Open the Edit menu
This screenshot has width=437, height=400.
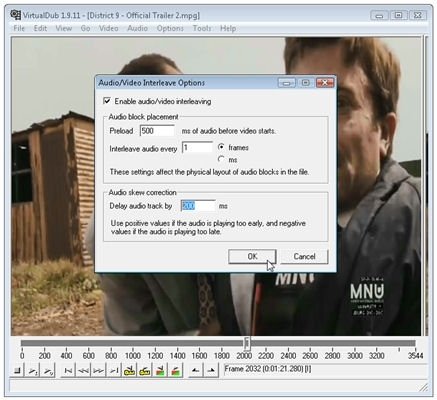(40, 28)
